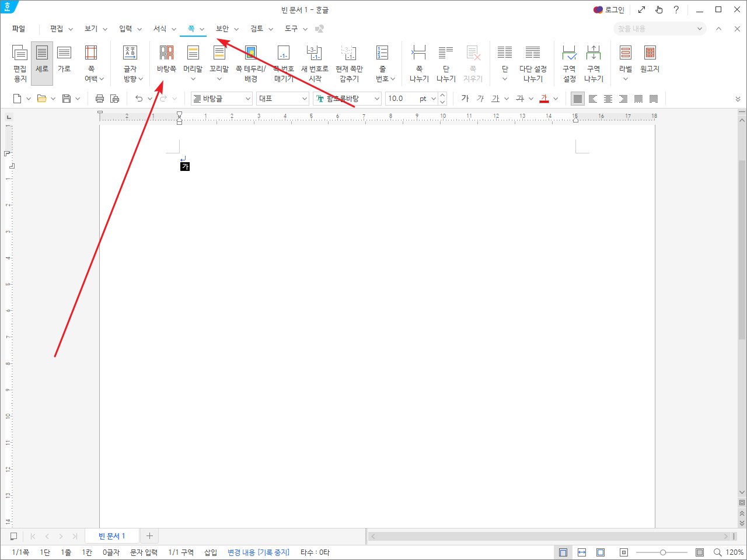Expand the hidden toolbar items chevron
The image size is (747, 560).
(x=738, y=99)
